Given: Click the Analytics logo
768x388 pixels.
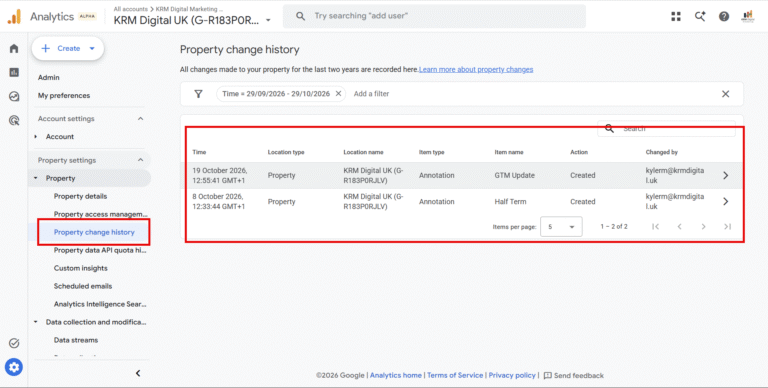Looking at the screenshot, I should pos(14,17).
